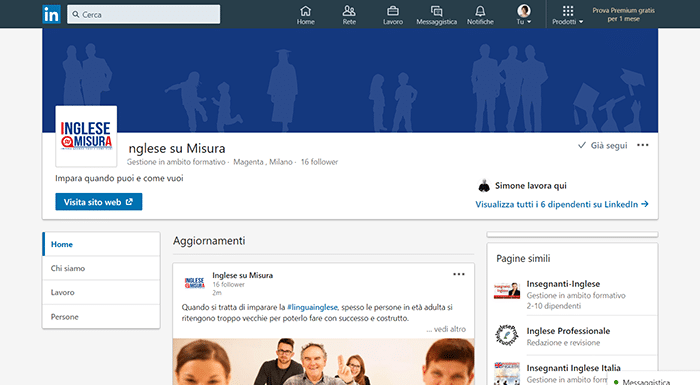Toggle the Già segui follow button
The image size is (700, 385).
(603, 145)
